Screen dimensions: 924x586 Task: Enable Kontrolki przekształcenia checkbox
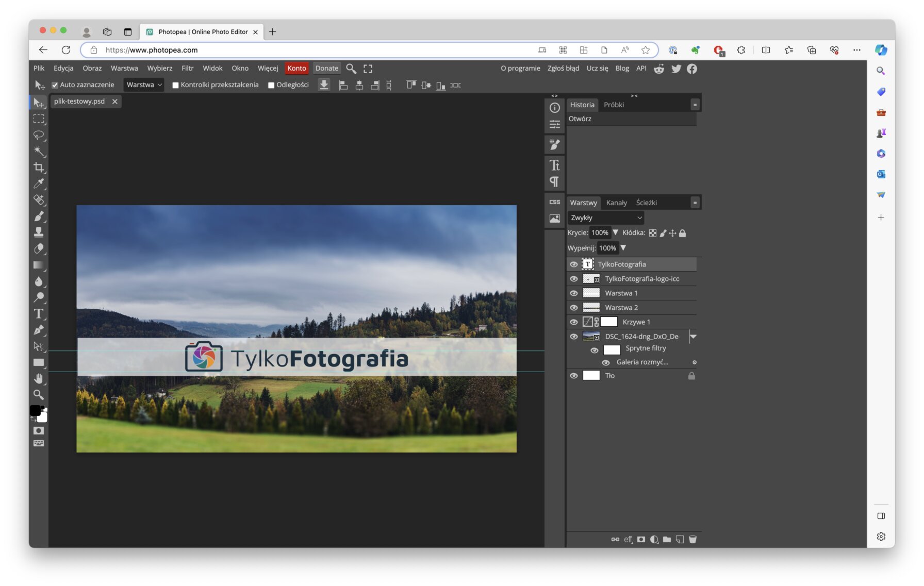175,85
